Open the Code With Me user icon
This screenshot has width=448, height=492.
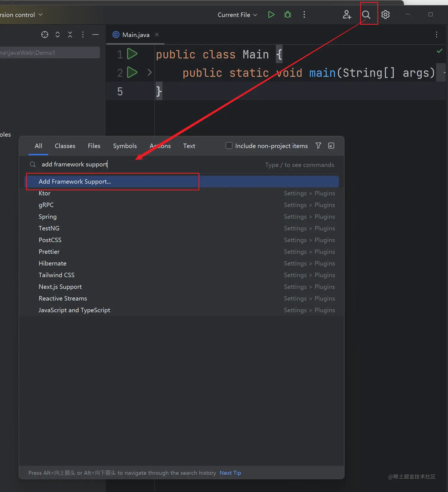pyautogui.click(x=347, y=15)
